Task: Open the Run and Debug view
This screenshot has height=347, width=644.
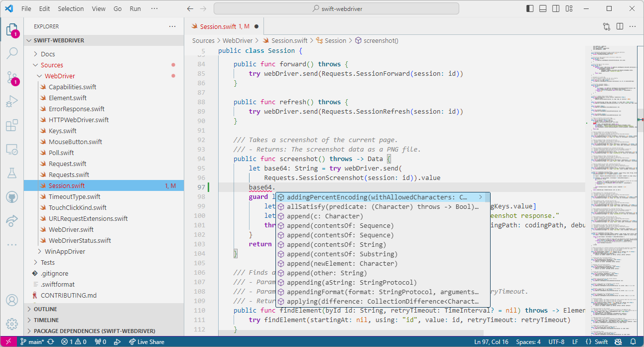Action: pos(12,100)
